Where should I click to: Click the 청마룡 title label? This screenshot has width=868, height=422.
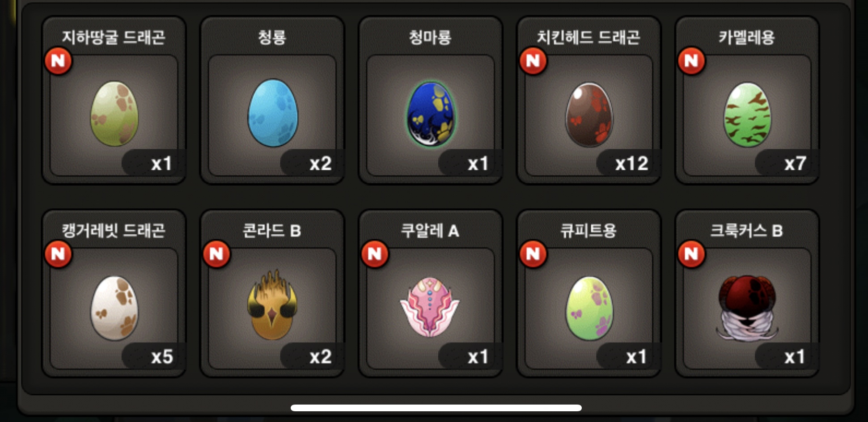click(x=430, y=37)
